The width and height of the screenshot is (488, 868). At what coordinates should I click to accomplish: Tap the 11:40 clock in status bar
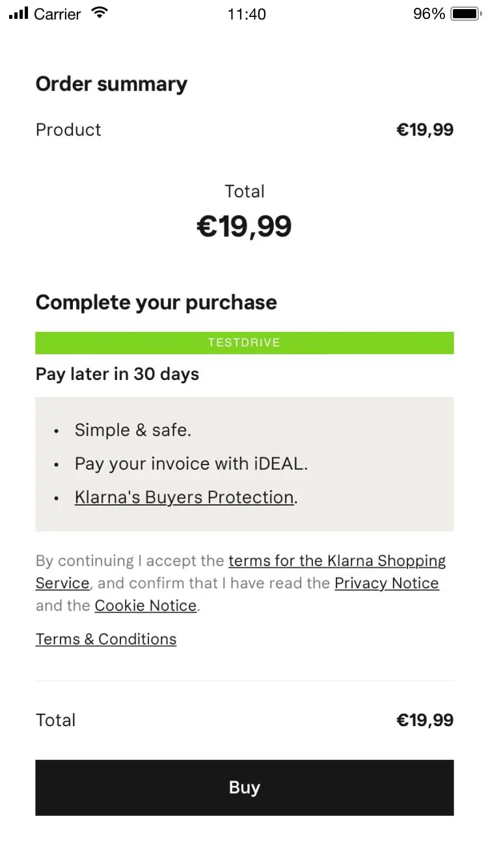point(247,14)
